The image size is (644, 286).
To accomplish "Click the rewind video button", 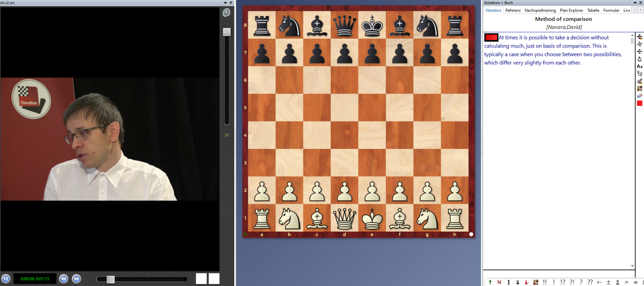I will point(64,279).
